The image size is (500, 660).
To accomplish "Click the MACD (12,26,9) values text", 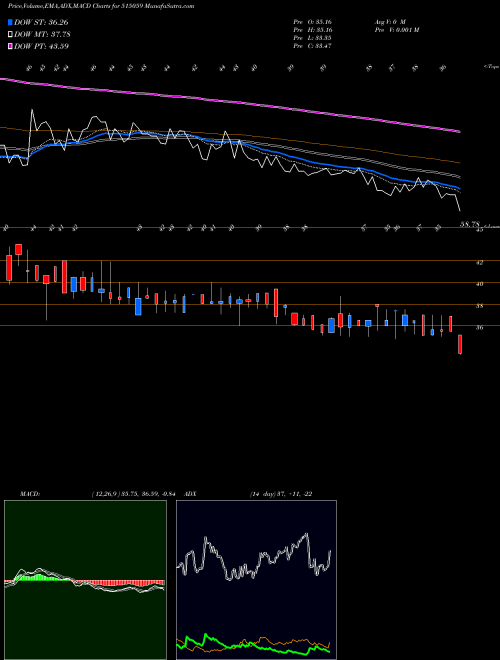I will pyautogui.click(x=136, y=494).
